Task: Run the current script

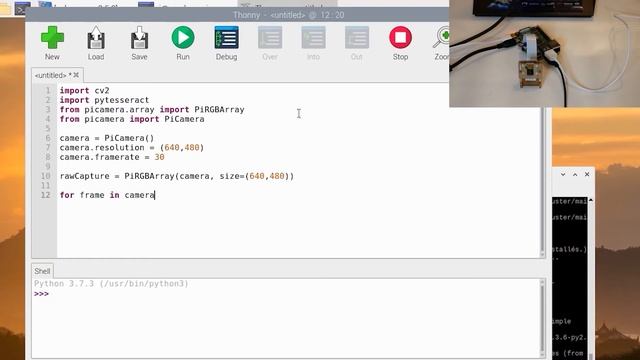Action: (183, 43)
